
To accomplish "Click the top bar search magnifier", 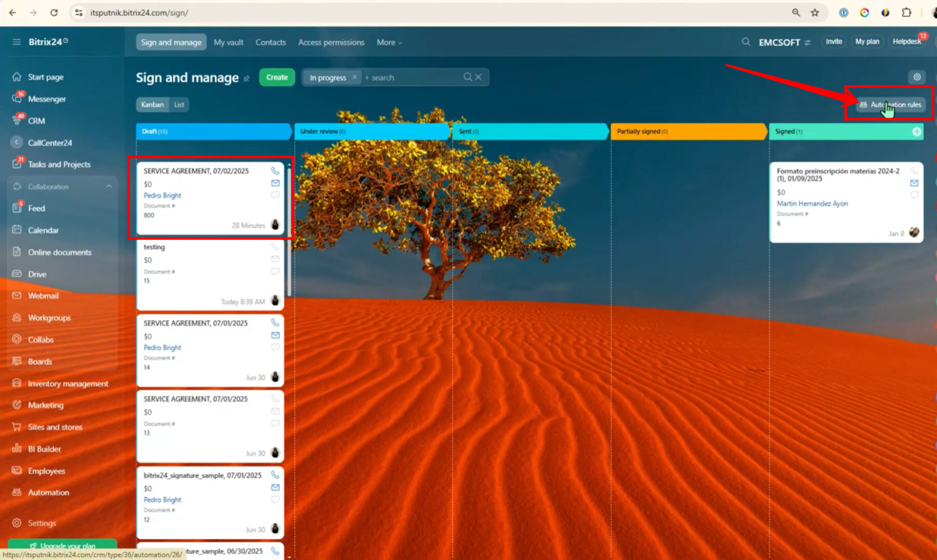I will (746, 42).
